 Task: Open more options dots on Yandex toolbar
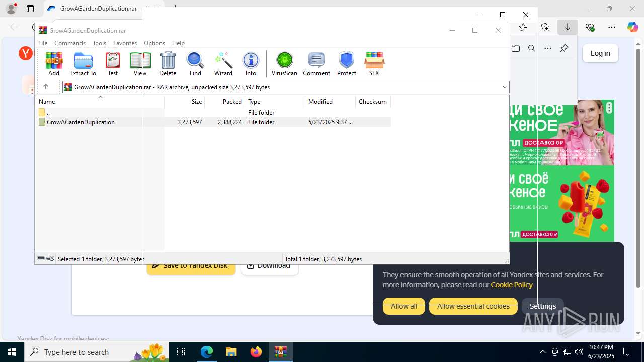[x=548, y=48]
